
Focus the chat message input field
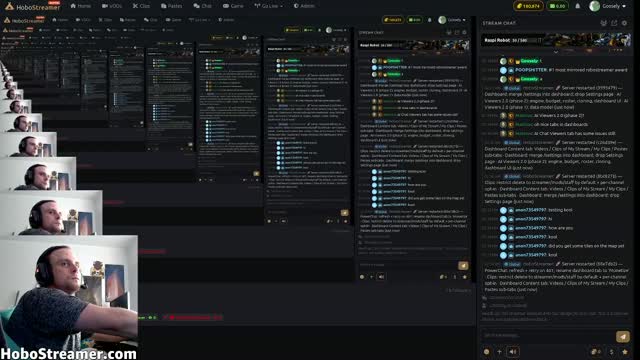coord(548,336)
